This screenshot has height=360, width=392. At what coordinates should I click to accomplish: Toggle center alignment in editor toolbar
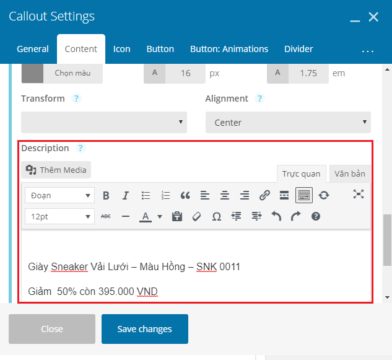[225, 195]
